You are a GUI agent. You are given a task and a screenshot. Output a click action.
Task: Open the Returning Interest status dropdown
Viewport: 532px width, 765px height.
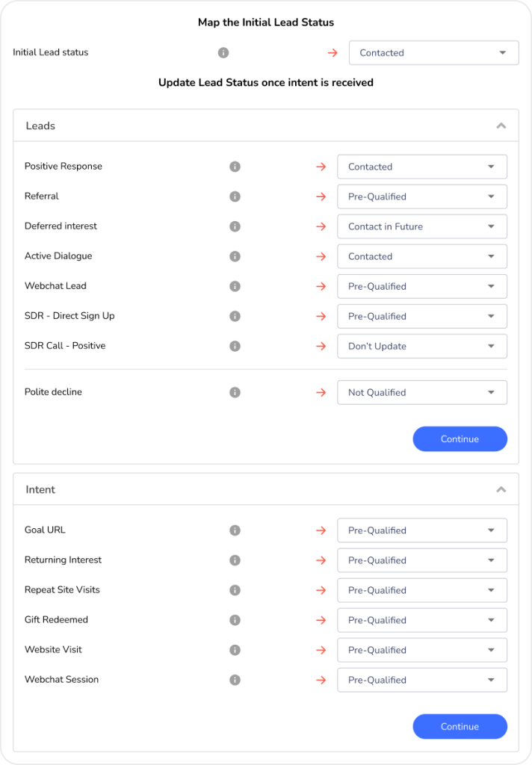421,560
